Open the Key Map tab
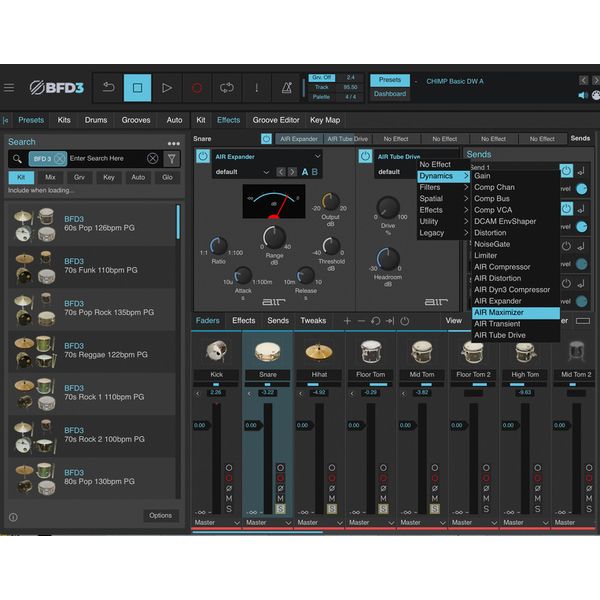The height and width of the screenshot is (600, 600). point(325,120)
